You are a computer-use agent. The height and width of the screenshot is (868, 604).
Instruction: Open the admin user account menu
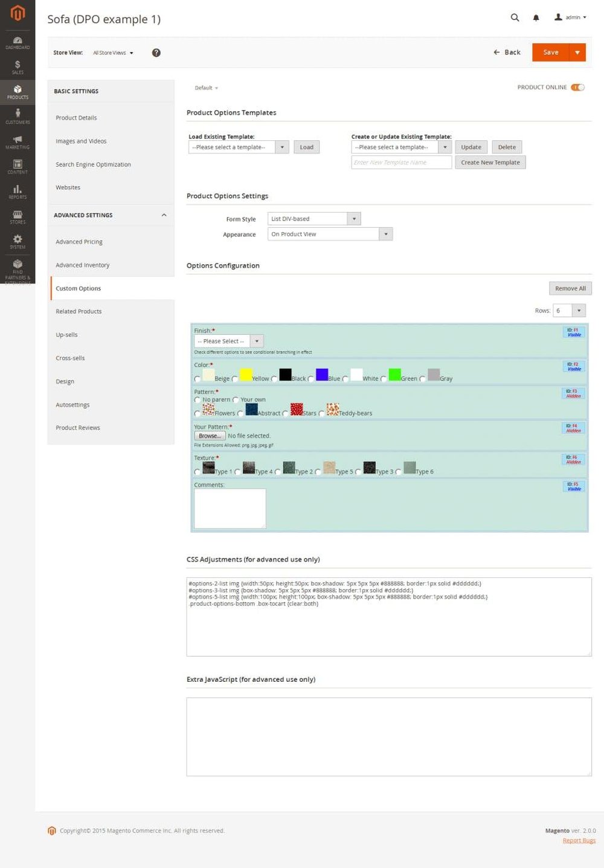(x=570, y=18)
